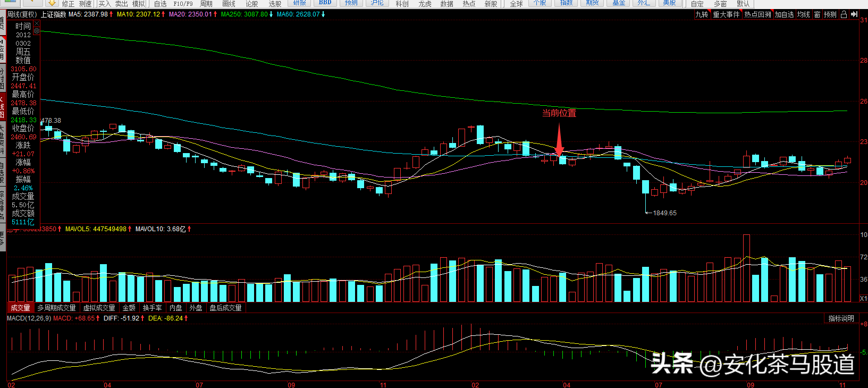Viewport: 868px width, 388px height.
Task: Close the data info panel with X icon
Action: 36,24
